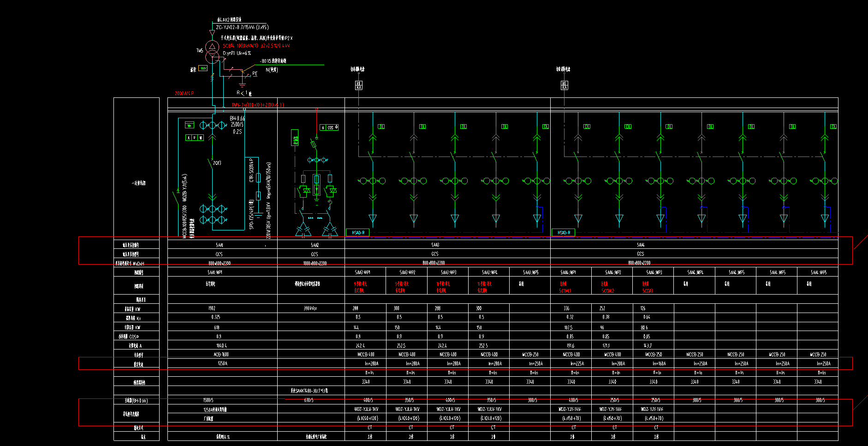Click the 390kVar capacity cell
Viewport: 868px width, 446px height.
pos(310,308)
